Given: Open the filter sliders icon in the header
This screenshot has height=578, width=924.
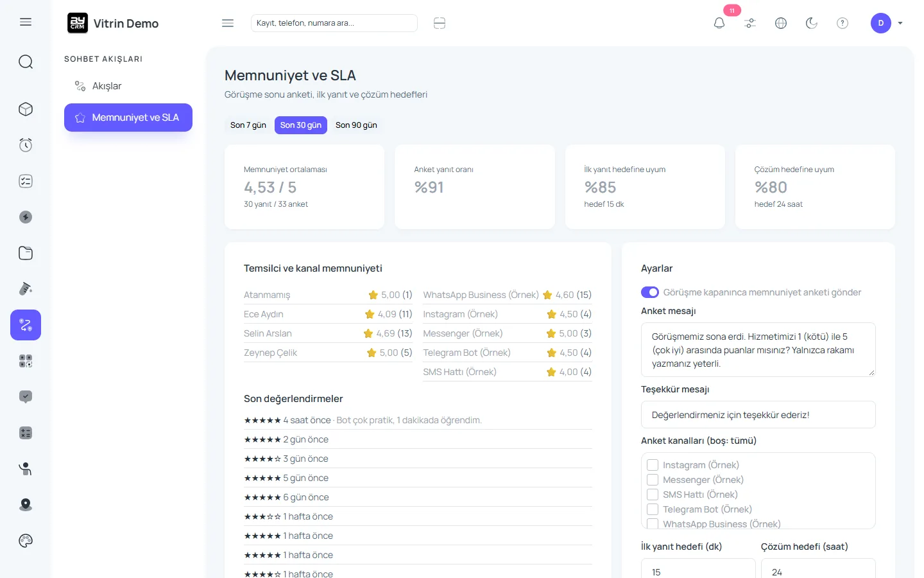Looking at the screenshot, I should 750,23.
